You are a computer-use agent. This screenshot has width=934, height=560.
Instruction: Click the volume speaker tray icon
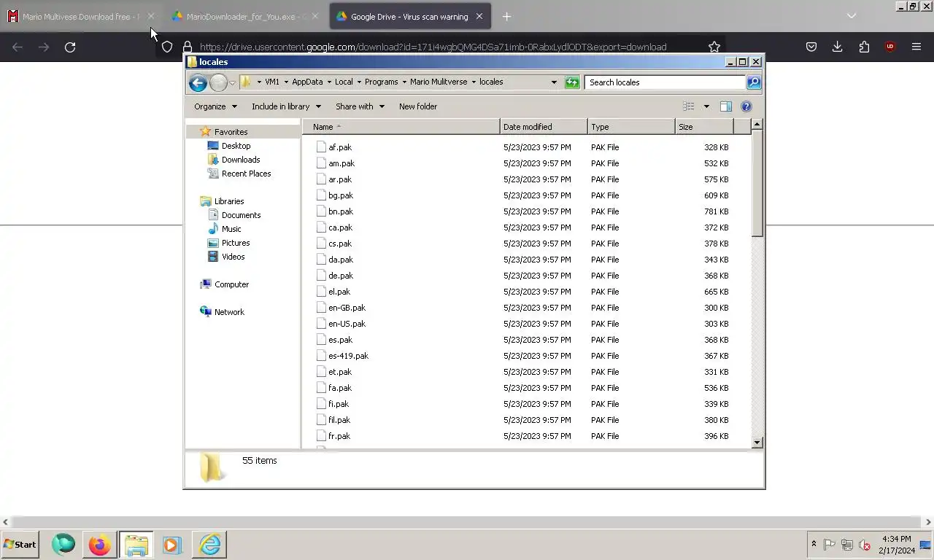865,545
